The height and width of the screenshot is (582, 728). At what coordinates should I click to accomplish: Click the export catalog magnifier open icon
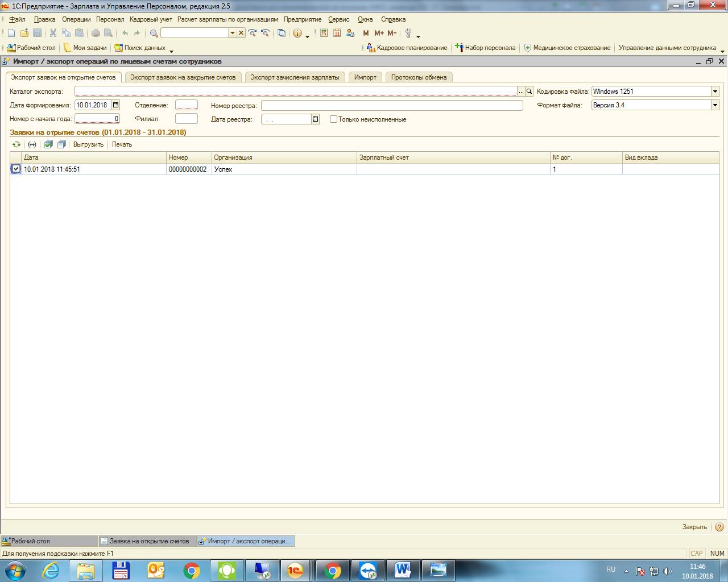click(x=529, y=91)
